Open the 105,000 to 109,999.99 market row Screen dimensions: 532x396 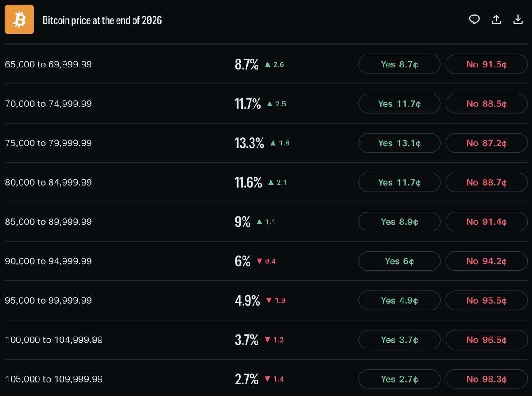pyautogui.click(x=266, y=379)
